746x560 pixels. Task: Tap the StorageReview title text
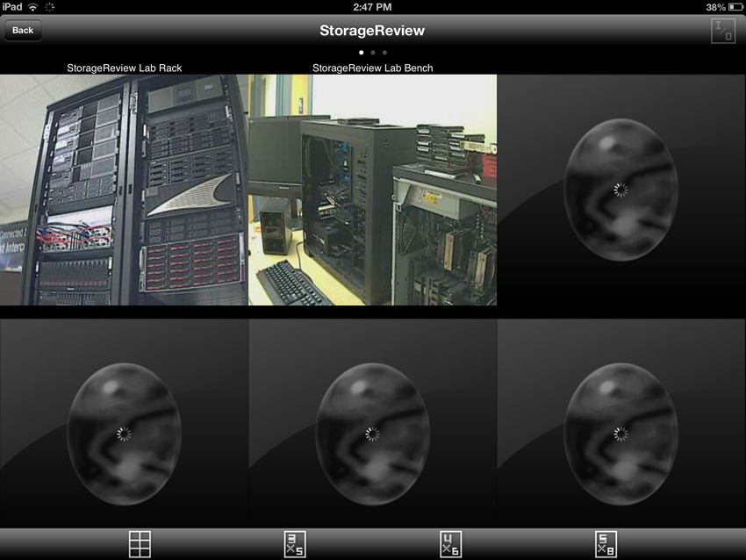(x=372, y=31)
